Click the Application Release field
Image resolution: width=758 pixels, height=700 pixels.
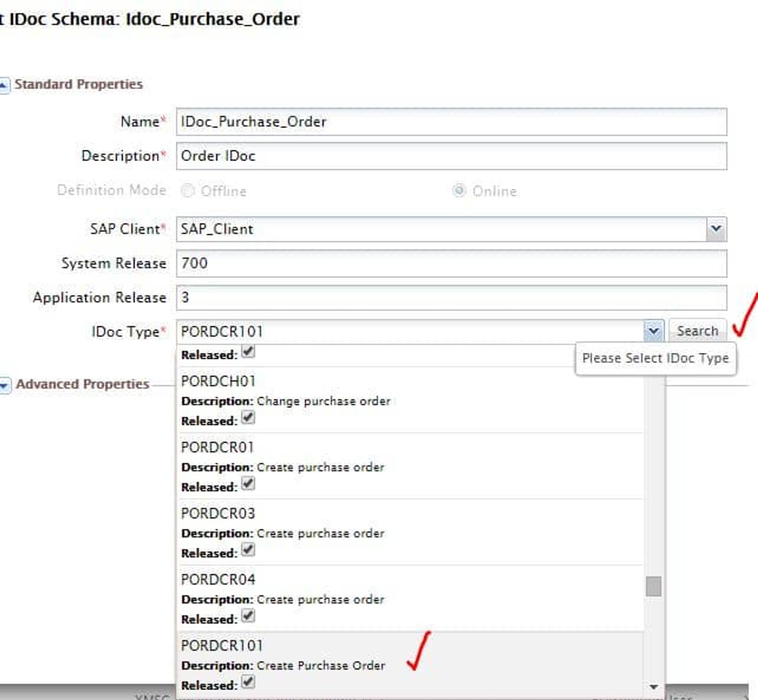click(x=451, y=298)
